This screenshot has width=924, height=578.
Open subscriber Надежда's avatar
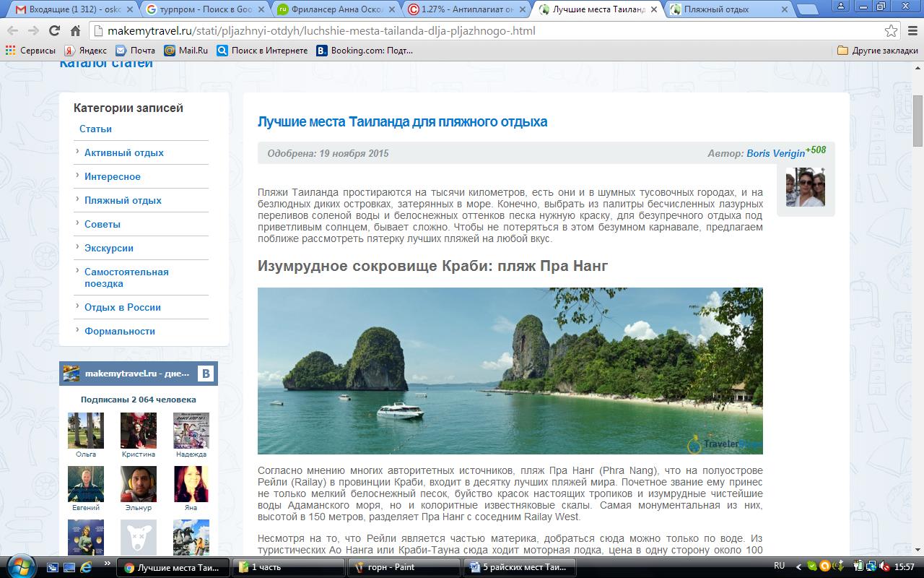191,431
